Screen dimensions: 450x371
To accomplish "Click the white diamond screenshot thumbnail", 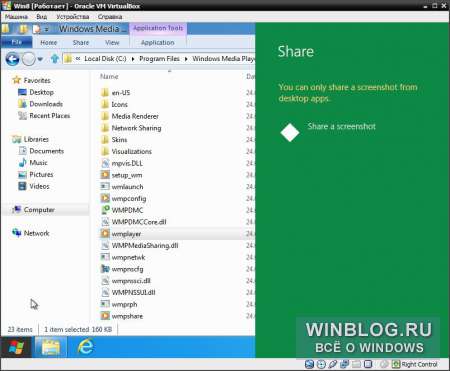I will pos(290,132).
